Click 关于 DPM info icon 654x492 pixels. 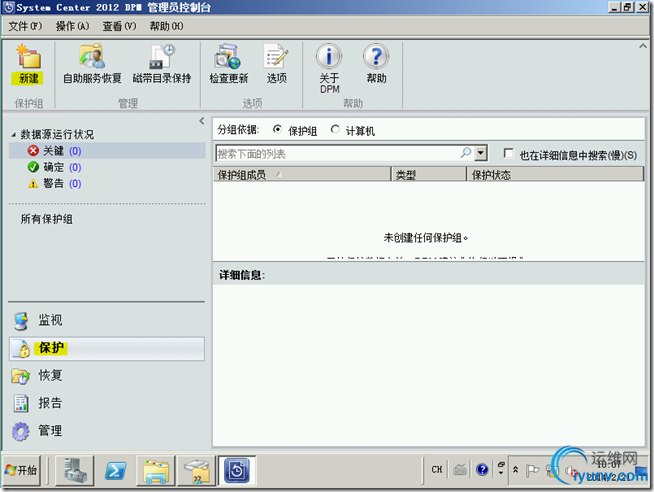329,56
